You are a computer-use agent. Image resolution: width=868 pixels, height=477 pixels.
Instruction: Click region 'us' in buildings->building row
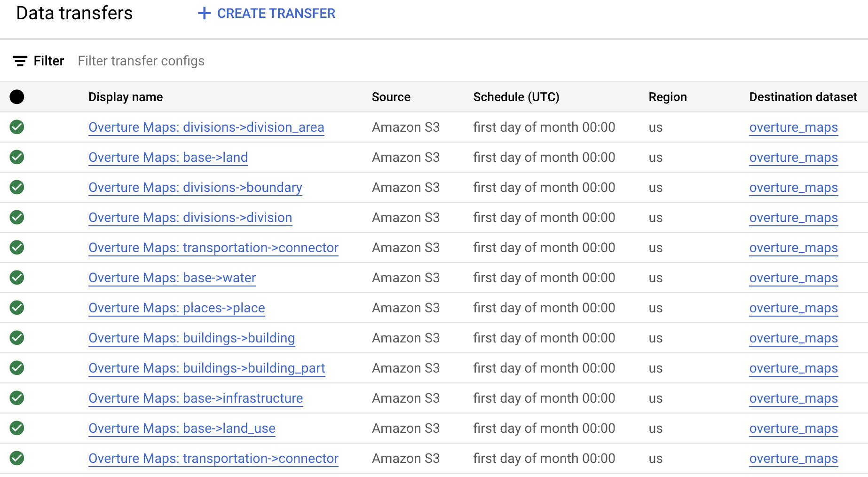click(x=655, y=338)
